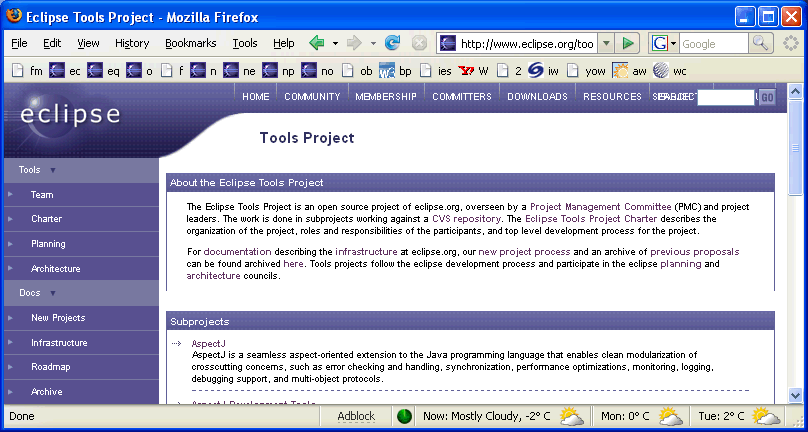Go back with the green arrow
The width and height of the screenshot is (808, 432).
[x=317, y=43]
